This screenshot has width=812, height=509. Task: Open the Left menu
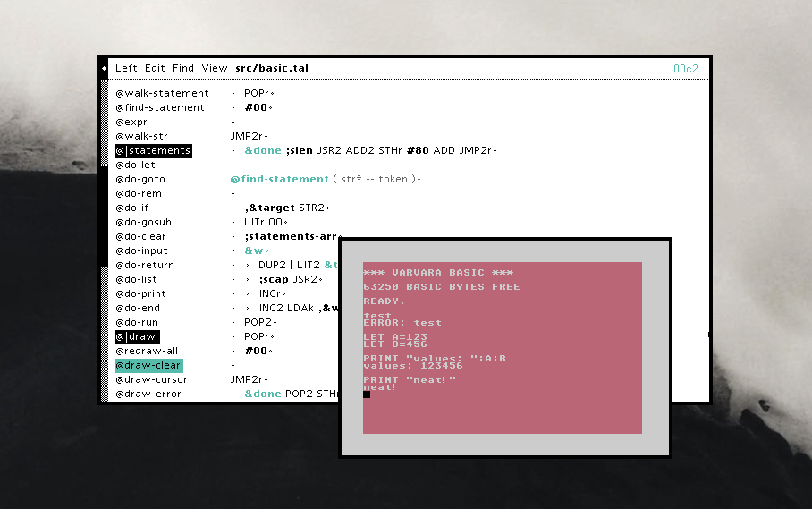click(x=126, y=68)
